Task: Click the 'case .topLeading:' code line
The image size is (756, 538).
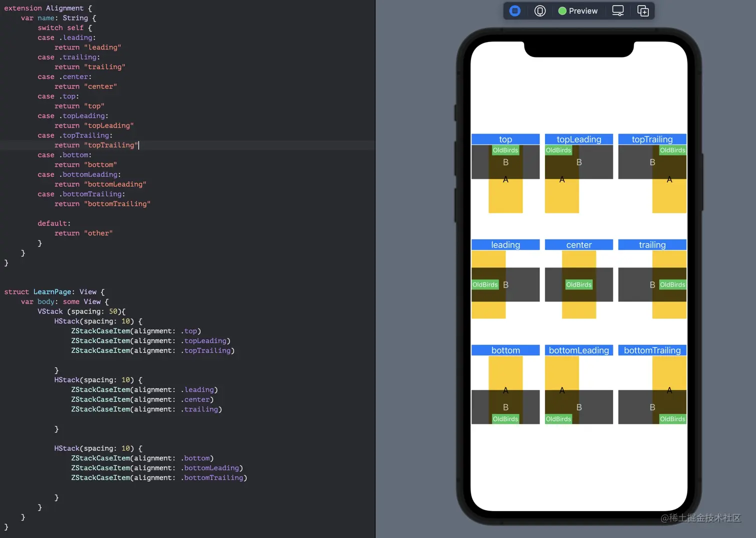Action: (x=73, y=115)
